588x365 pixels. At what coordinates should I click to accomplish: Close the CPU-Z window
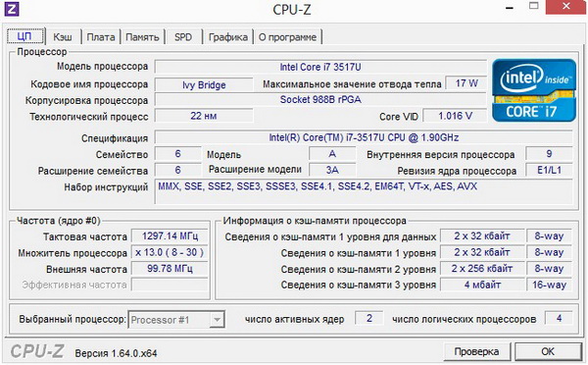(x=566, y=7)
